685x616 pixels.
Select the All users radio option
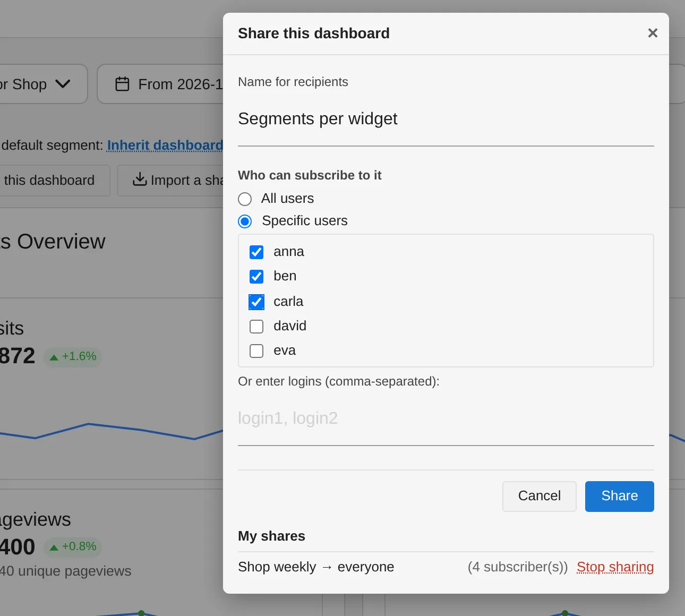[x=245, y=199]
